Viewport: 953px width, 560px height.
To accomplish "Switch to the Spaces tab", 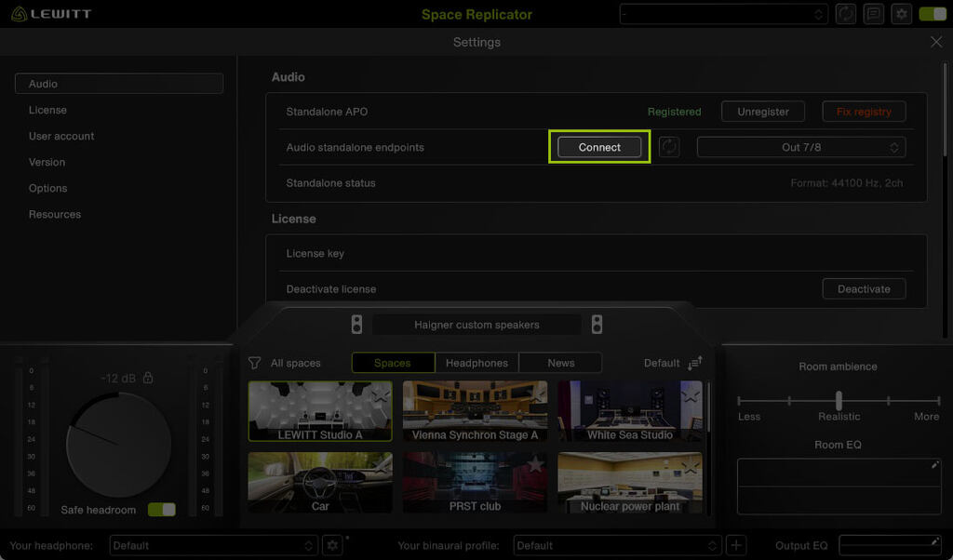I will (393, 363).
